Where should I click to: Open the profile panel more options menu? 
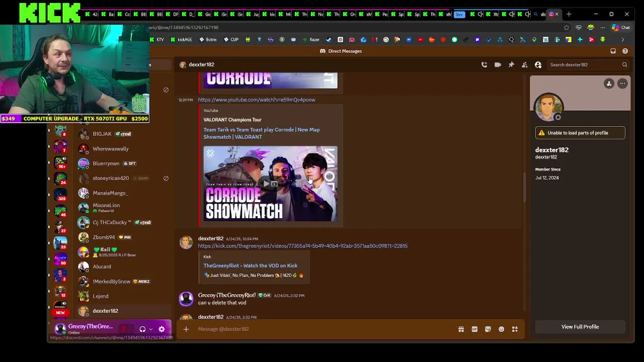click(622, 83)
